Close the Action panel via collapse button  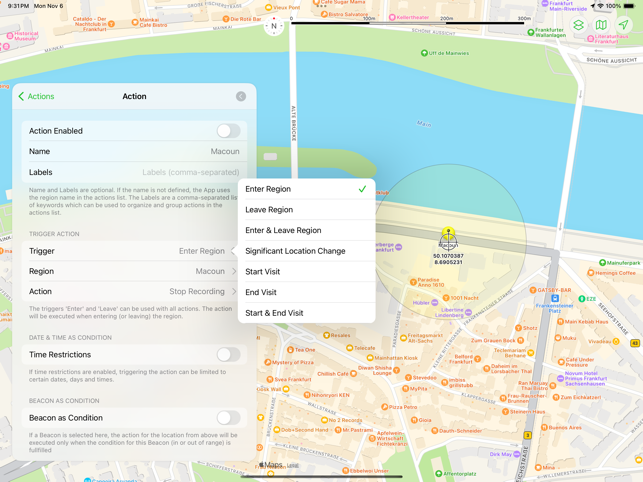coord(241,96)
